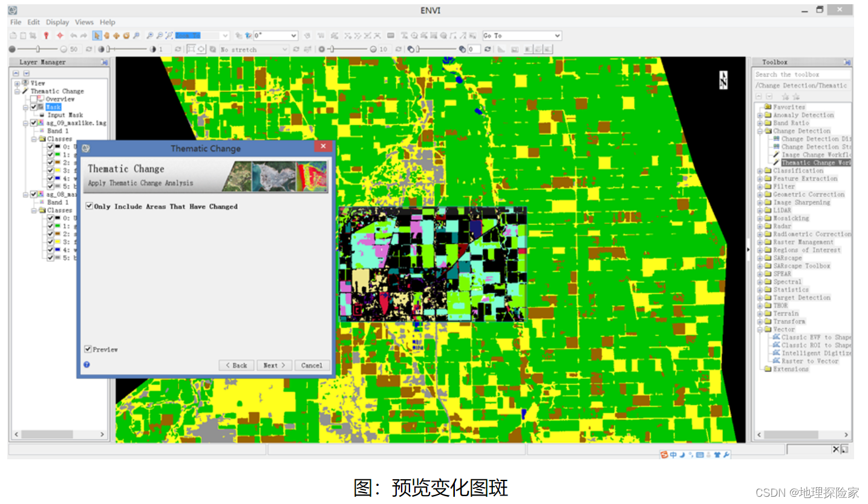
Task: Reset contrast with the refresh icon
Action: coord(178,49)
